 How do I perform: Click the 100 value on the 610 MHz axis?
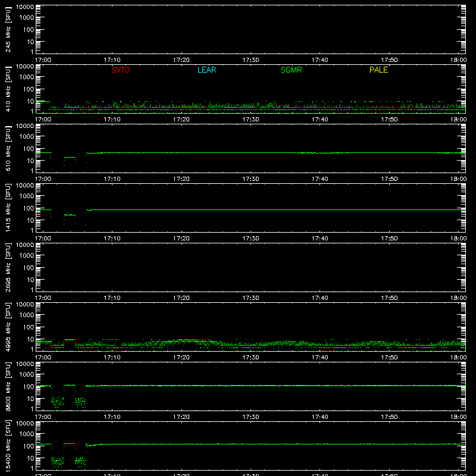click(x=29, y=149)
